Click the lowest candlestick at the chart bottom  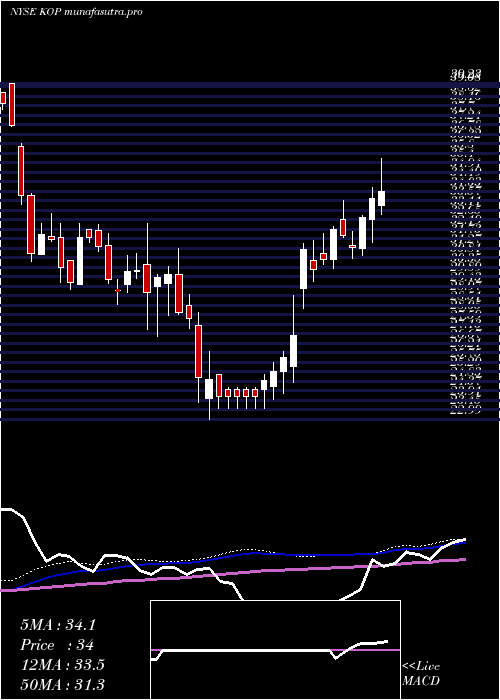209,385
